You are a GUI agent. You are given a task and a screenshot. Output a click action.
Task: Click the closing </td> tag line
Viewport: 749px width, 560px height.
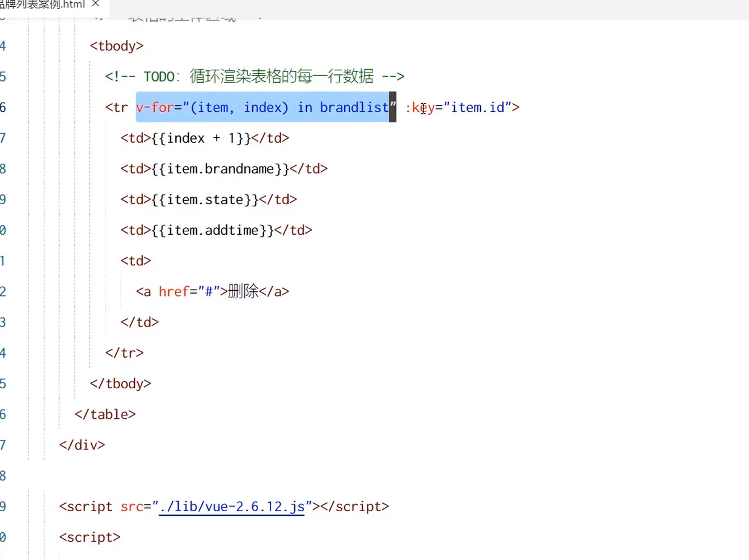pyautogui.click(x=139, y=322)
